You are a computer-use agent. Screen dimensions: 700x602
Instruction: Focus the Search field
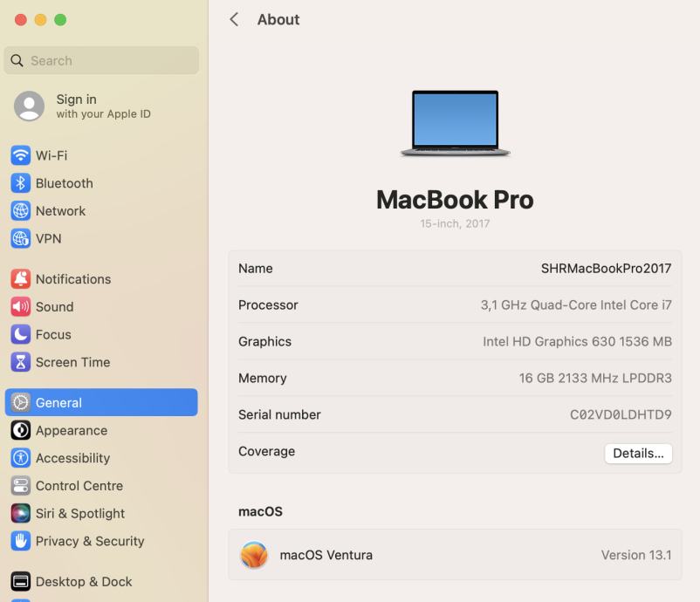101,60
